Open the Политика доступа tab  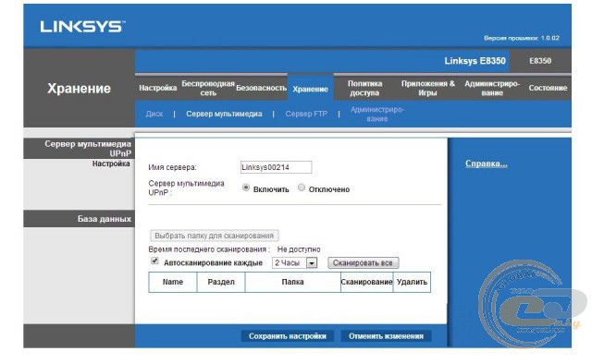coord(364,88)
